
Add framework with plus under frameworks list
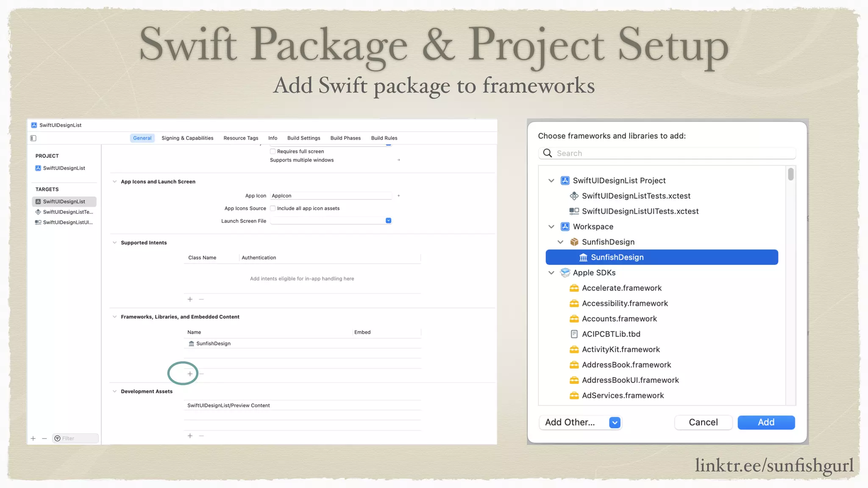point(190,374)
